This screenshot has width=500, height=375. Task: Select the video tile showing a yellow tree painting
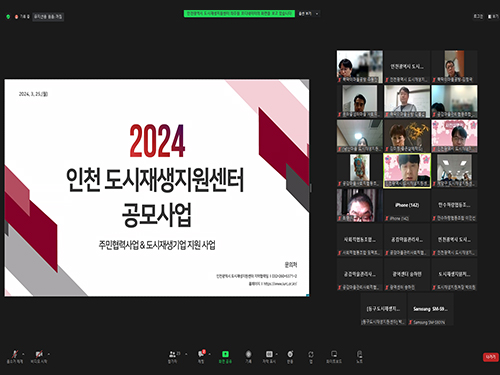click(407, 136)
